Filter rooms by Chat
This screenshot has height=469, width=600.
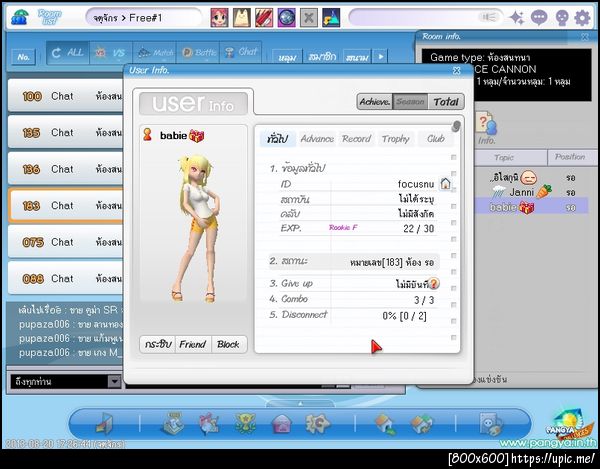pyautogui.click(x=241, y=53)
